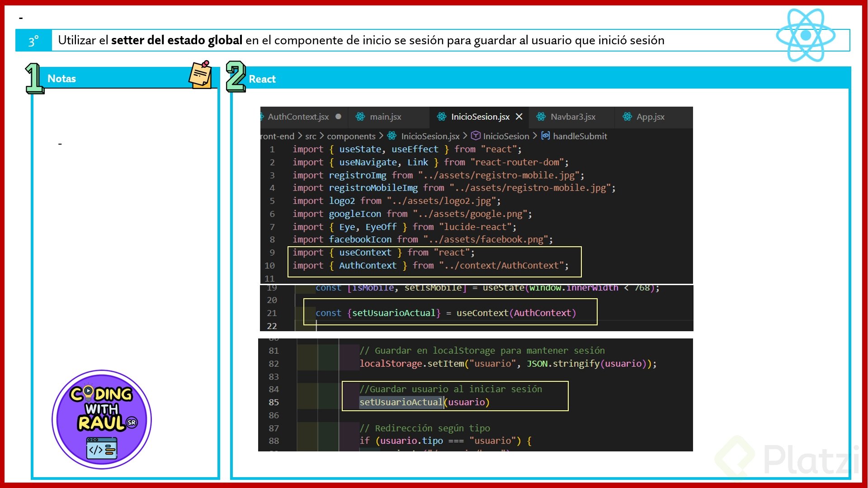Click the handleSubmit symbol icon in breadcrumb
This screenshot has height=488, width=868.
pyautogui.click(x=546, y=136)
